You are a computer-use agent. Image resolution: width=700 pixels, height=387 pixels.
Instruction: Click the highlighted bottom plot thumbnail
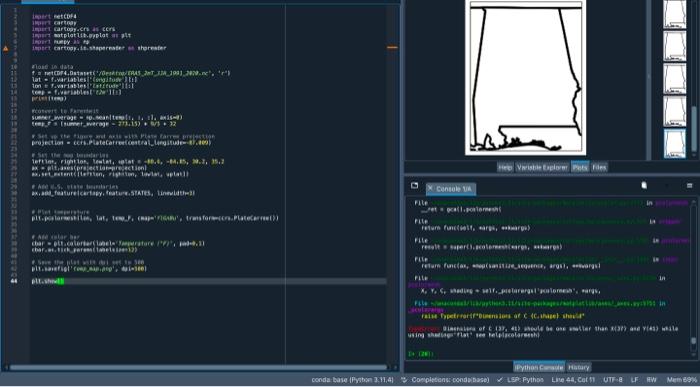click(x=675, y=144)
